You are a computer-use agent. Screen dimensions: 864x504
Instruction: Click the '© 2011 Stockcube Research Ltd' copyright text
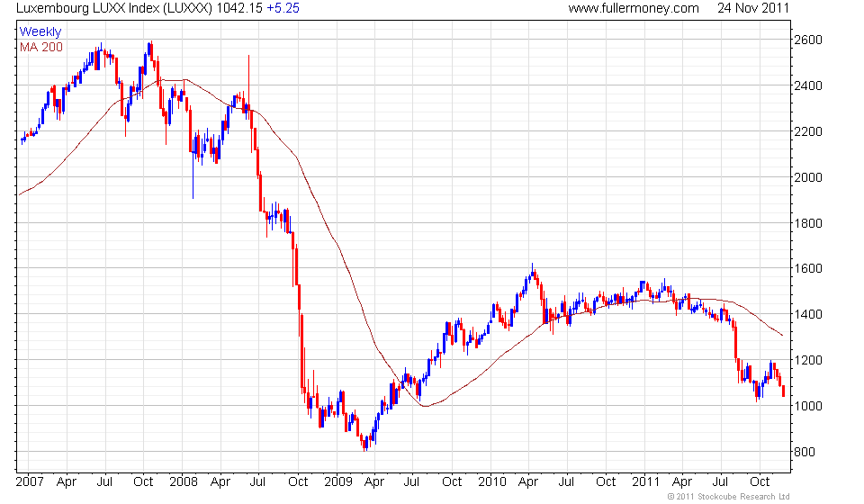point(728,497)
